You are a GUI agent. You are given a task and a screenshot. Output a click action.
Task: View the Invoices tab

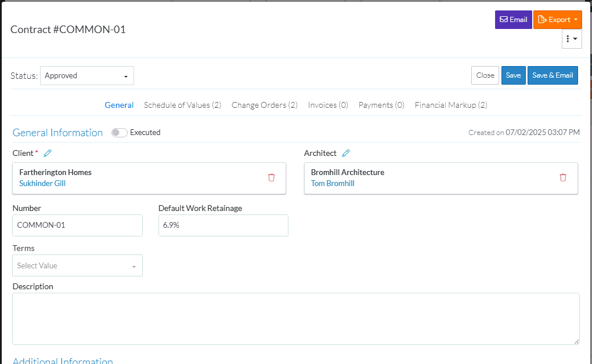328,105
